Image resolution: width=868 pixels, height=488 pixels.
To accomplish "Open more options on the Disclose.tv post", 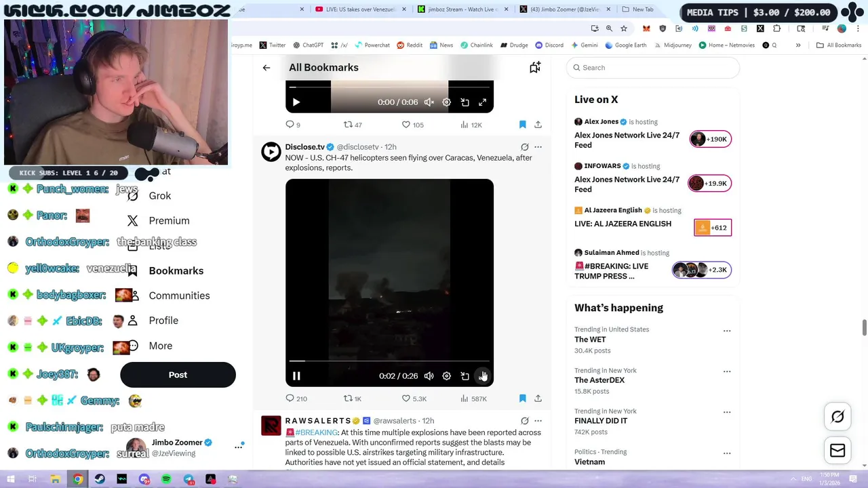I will [538, 147].
